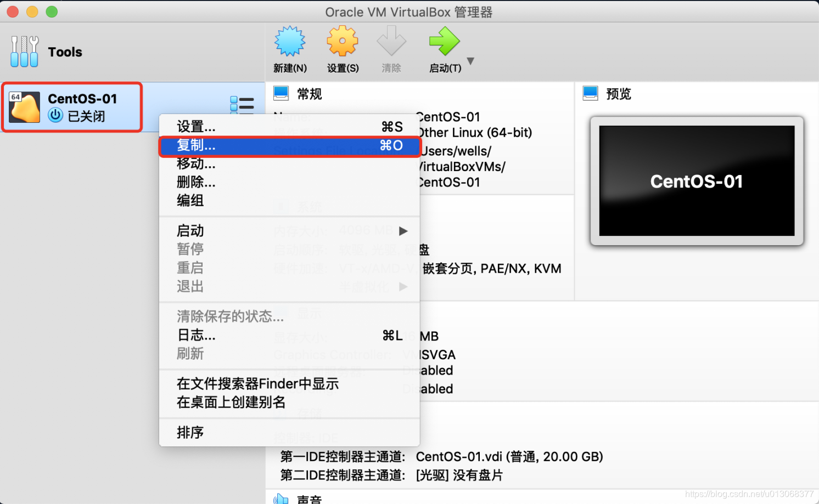Choose 在文件搜索器Finder中显示 menu entry

[289, 384]
